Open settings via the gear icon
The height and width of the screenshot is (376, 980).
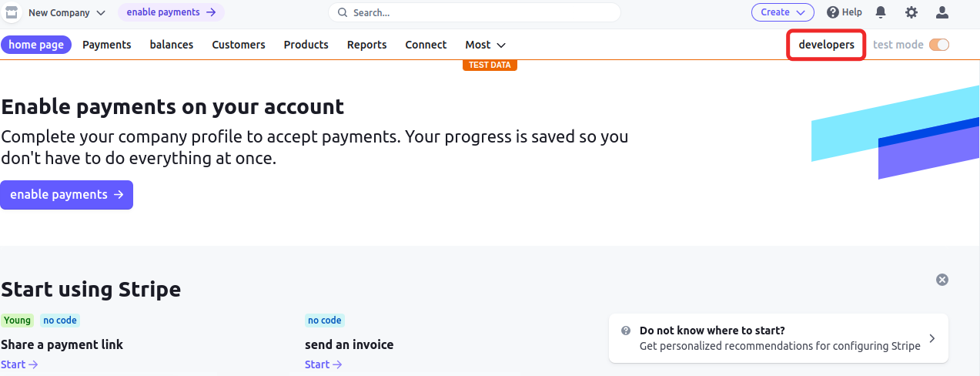911,12
